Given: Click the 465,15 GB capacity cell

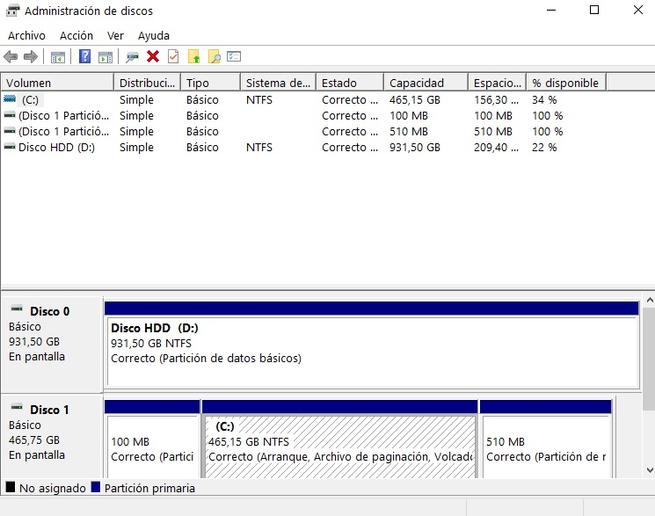Looking at the screenshot, I should pyautogui.click(x=415, y=100).
